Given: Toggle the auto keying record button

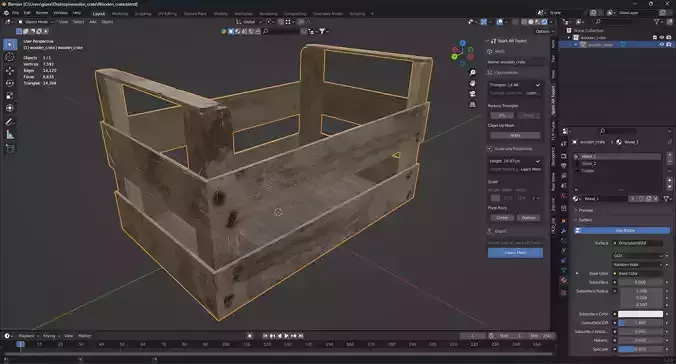Looking at the screenshot, I should (x=250, y=336).
